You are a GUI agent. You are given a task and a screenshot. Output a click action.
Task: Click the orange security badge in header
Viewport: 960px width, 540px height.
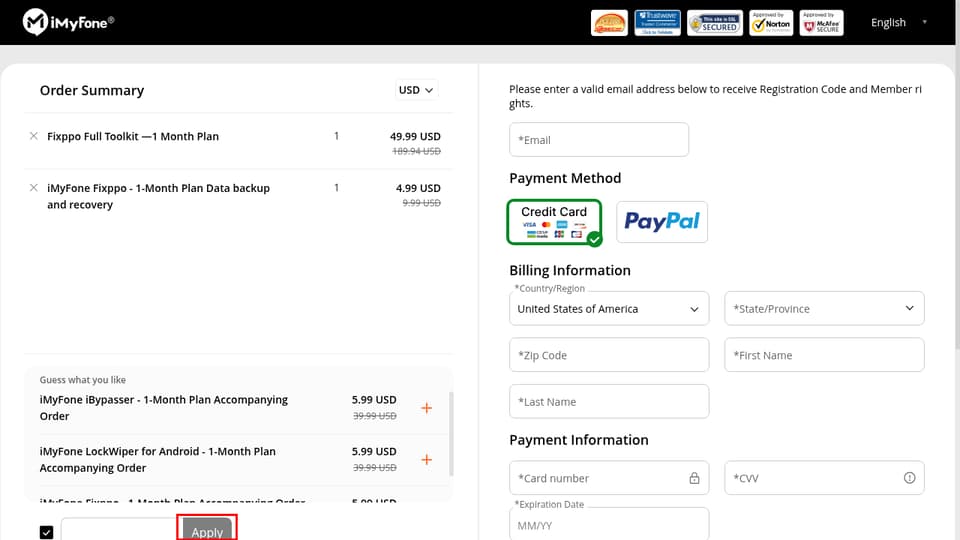[609, 23]
